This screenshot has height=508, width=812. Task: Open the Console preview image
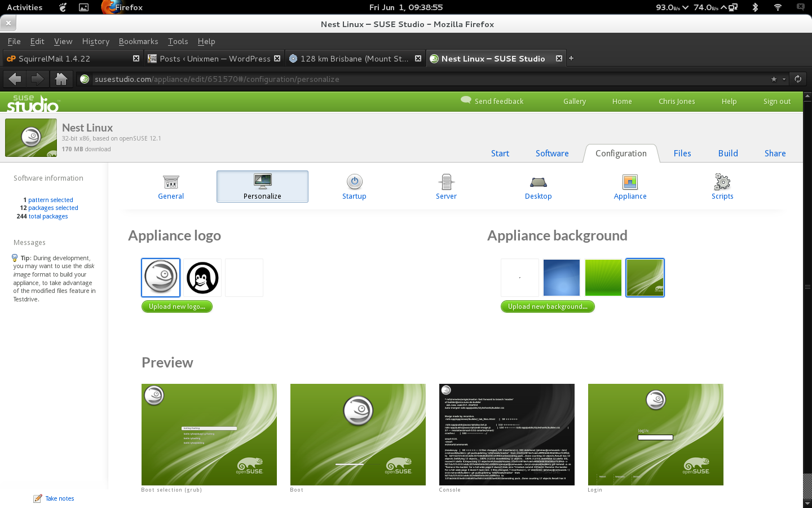[x=507, y=435]
